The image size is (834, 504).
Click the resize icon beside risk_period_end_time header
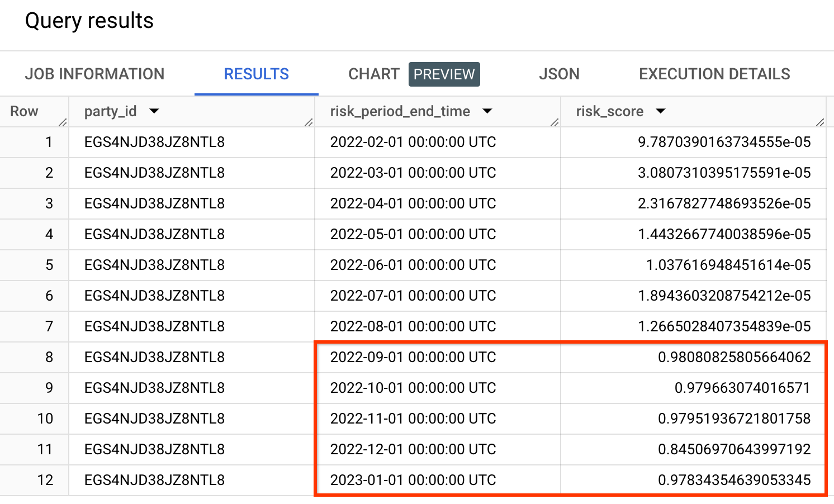(555, 123)
